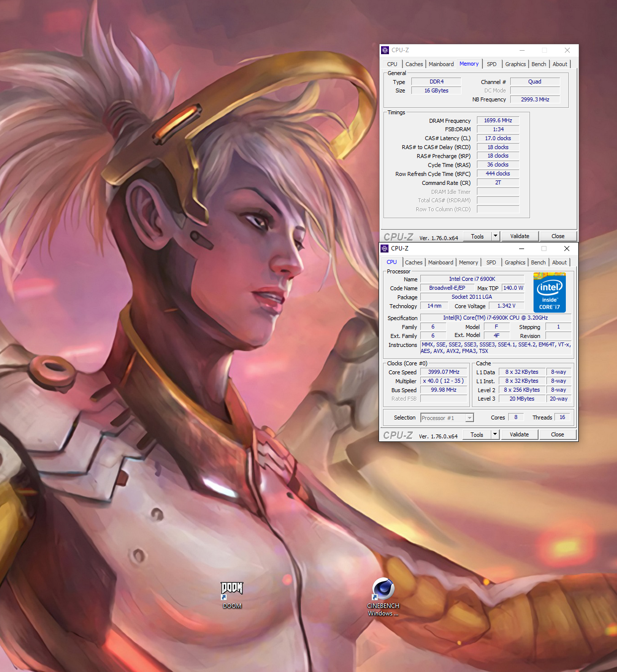Open Caches tab in the Memory window
This screenshot has height=672, width=617.
coord(414,64)
